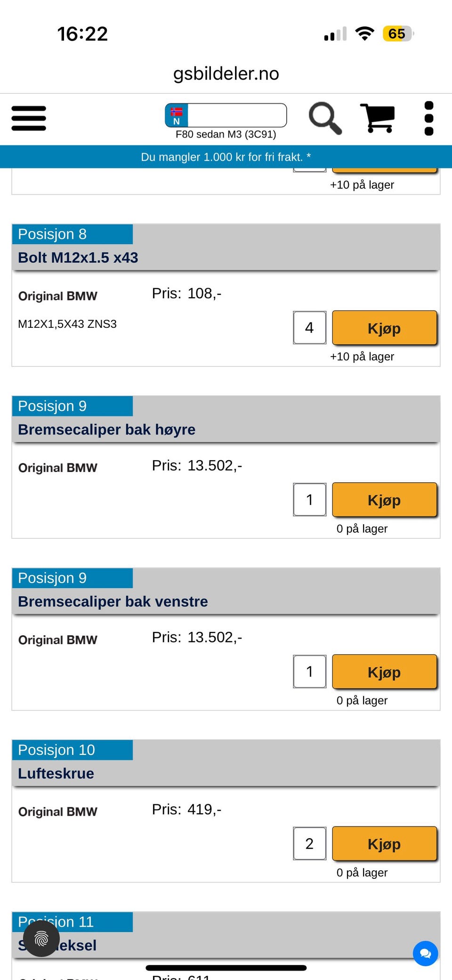Viewport: 452px width, 980px height.
Task: Edit the quantity for Bolt M12x1.5 x43
Action: click(309, 328)
